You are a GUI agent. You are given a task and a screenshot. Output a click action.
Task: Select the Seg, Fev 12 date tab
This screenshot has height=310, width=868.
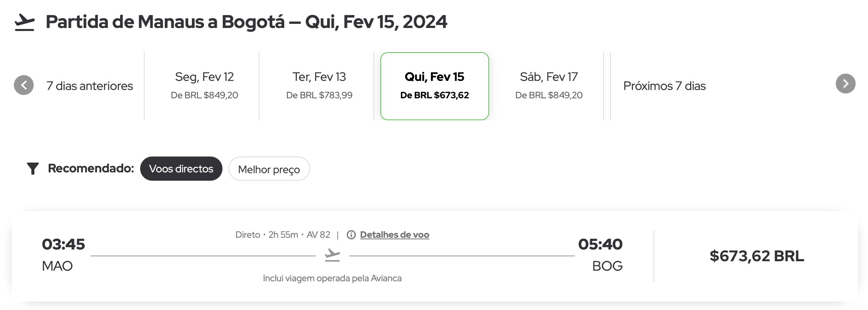pyautogui.click(x=204, y=86)
